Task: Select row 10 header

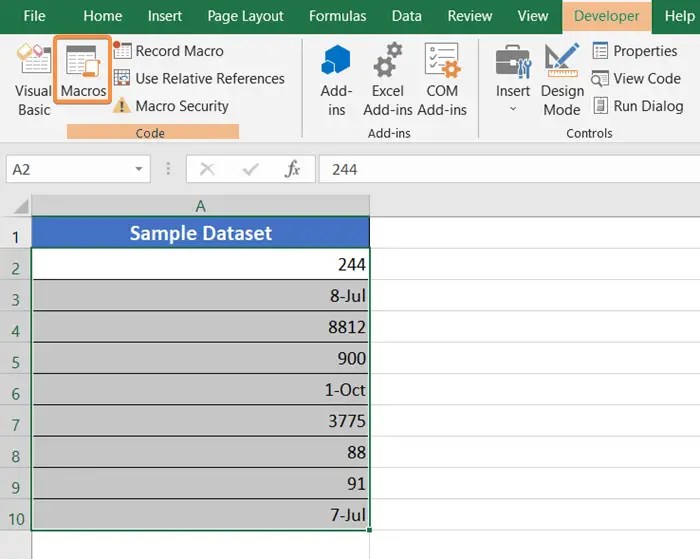Action: [16, 515]
